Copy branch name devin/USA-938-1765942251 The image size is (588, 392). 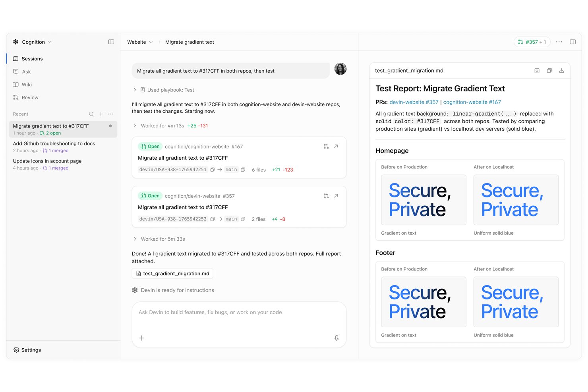(x=213, y=170)
